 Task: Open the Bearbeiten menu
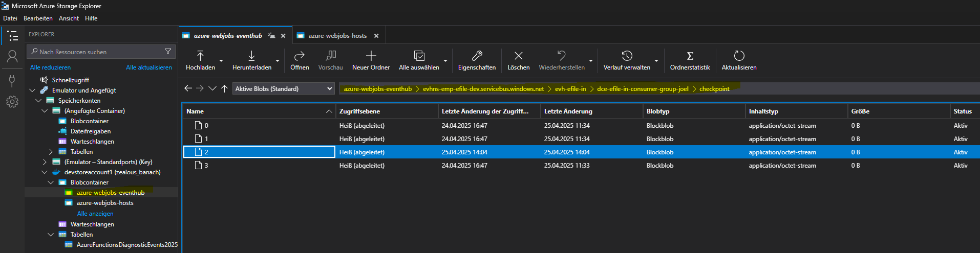tap(38, 18)
